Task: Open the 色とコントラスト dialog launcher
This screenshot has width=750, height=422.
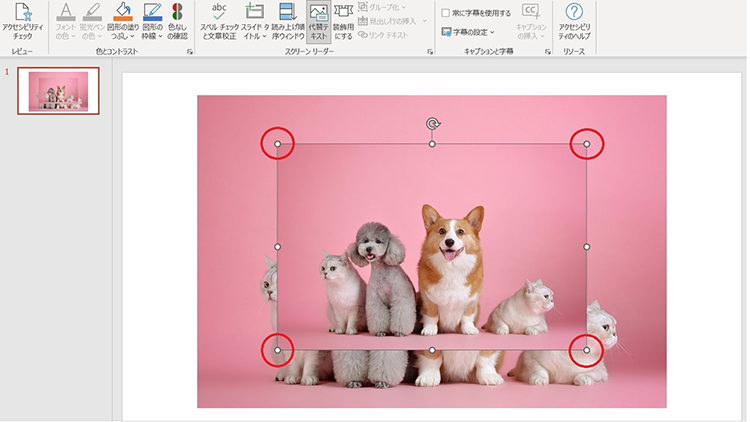Action: pyautogui.click(x=190, y=51)
